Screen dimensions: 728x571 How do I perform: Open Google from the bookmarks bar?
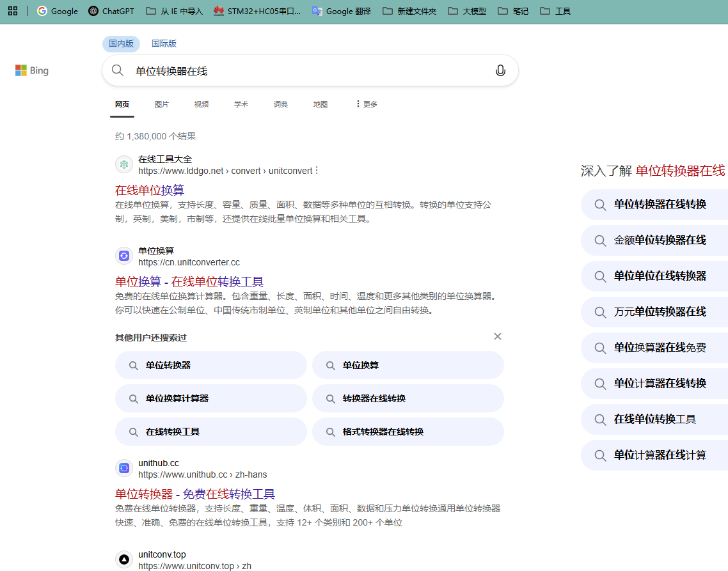57,10
